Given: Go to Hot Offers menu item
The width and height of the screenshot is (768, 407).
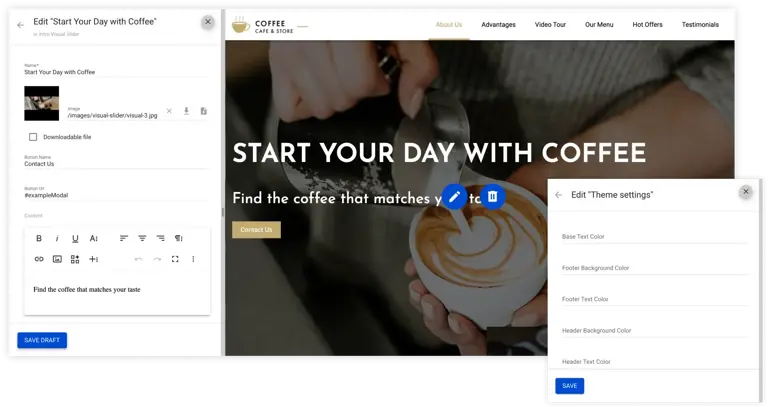Looking at the screenshot, I should (x=647, y=24).
